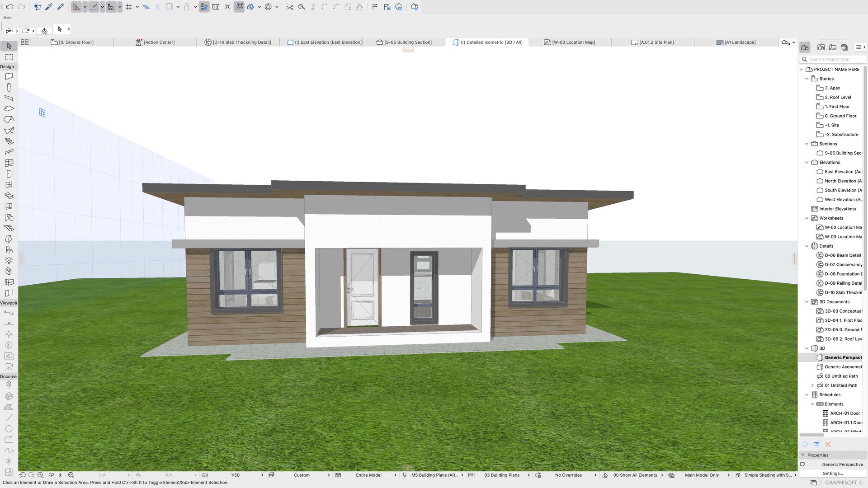Click the Settings... button in Properties
This screenshot has height=488, width=868.
[x=832, y=473]
